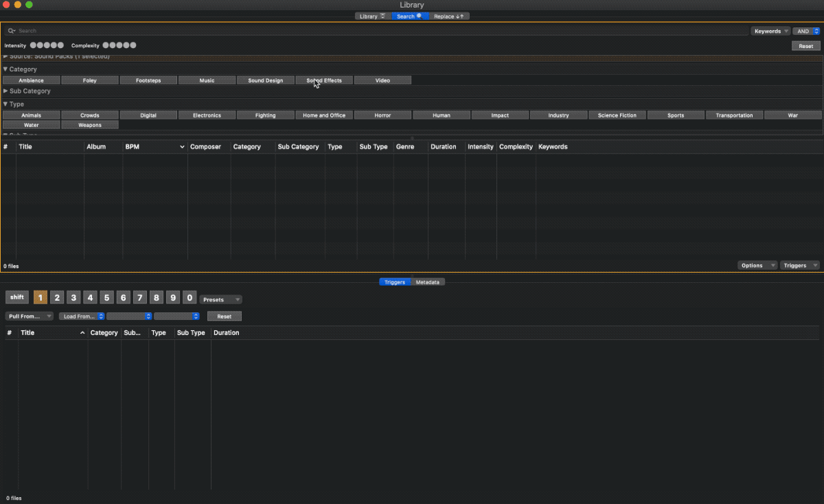The width and height of the screenshot is (824, 504).
Task: Open the Metadata tab
Action: point(428,282)
